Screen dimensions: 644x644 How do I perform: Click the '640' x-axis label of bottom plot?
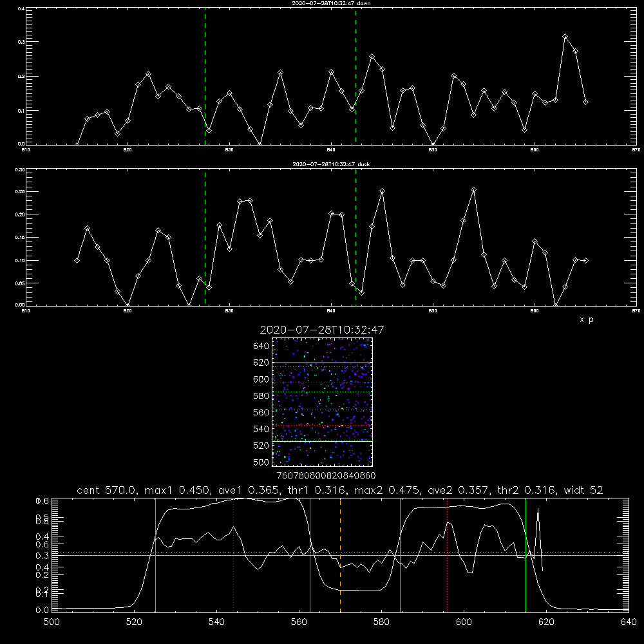(x=629, y=622)
